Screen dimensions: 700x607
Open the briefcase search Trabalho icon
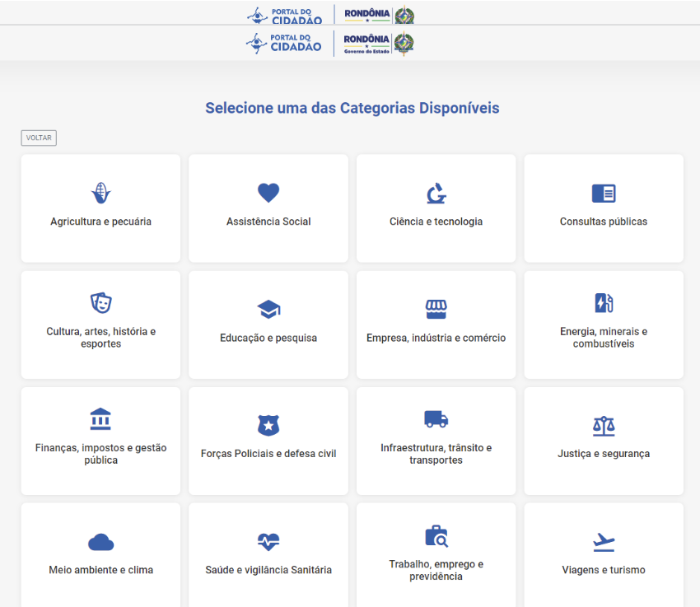[436, 536]
